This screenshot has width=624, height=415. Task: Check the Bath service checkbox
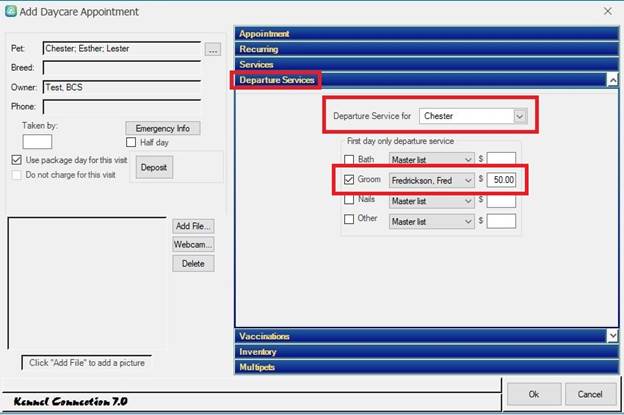pyautogui.click(x=349, y=160)
